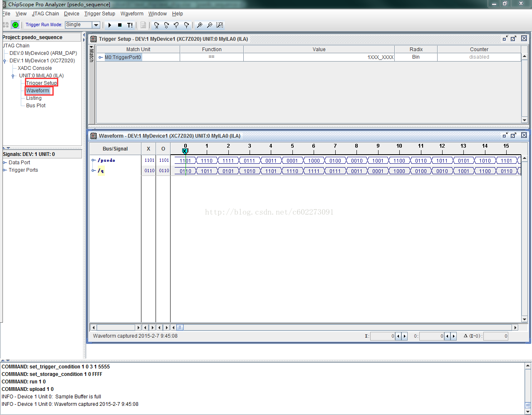Viewport: 532px width, 415px height.
Task: Click the Go To X Cursor icon
Action: [x=156, y=25]
